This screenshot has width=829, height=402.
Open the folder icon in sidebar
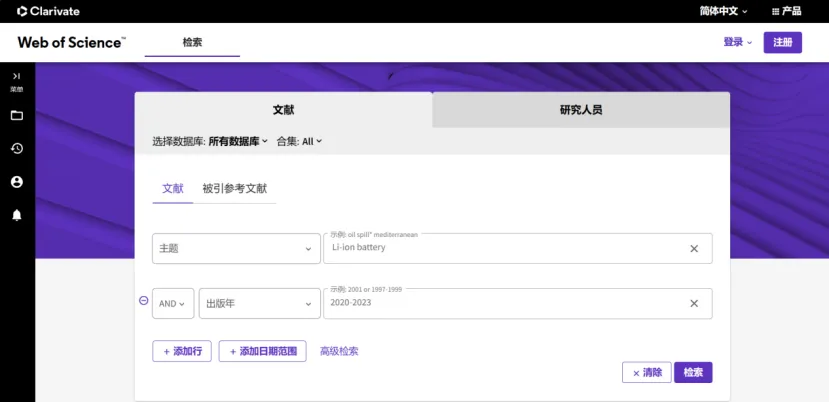[x=17, y=115]
